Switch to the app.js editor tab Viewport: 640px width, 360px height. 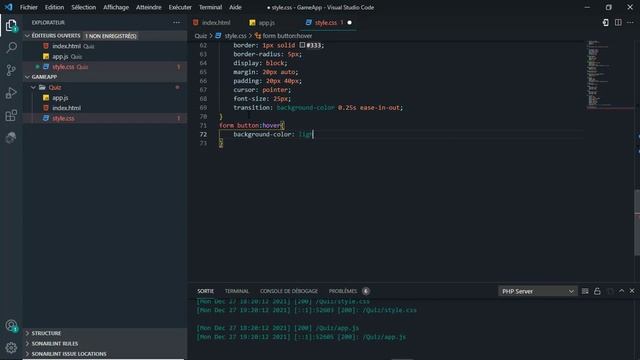(x=267, y=22)
